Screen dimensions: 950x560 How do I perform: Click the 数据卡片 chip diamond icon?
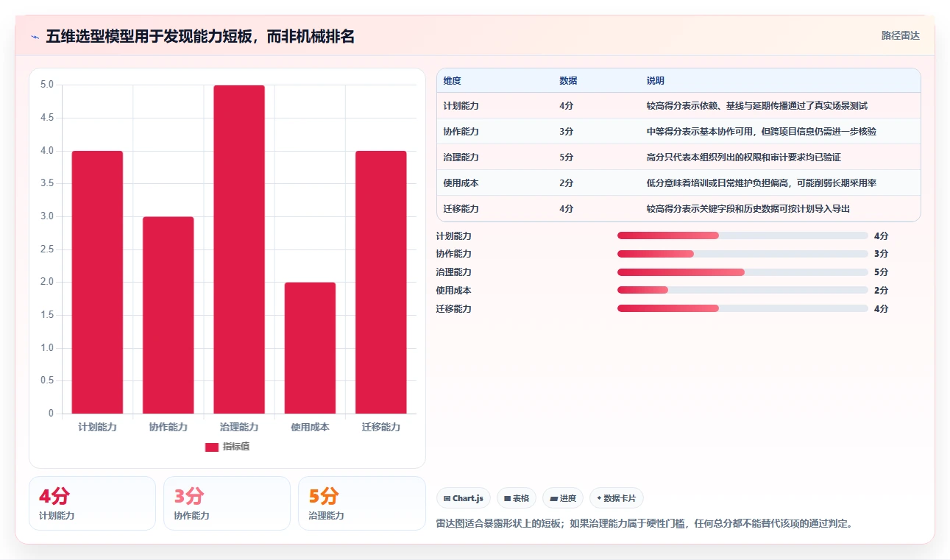point(599,498)
